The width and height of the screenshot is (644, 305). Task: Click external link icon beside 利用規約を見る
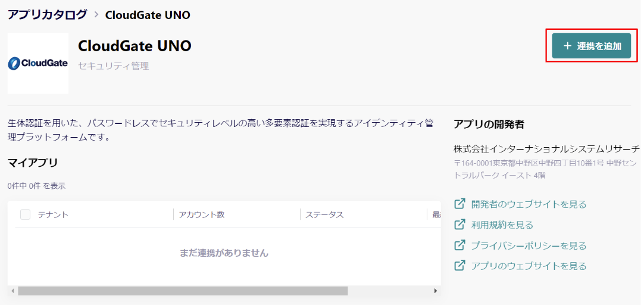tap(459, 225)
